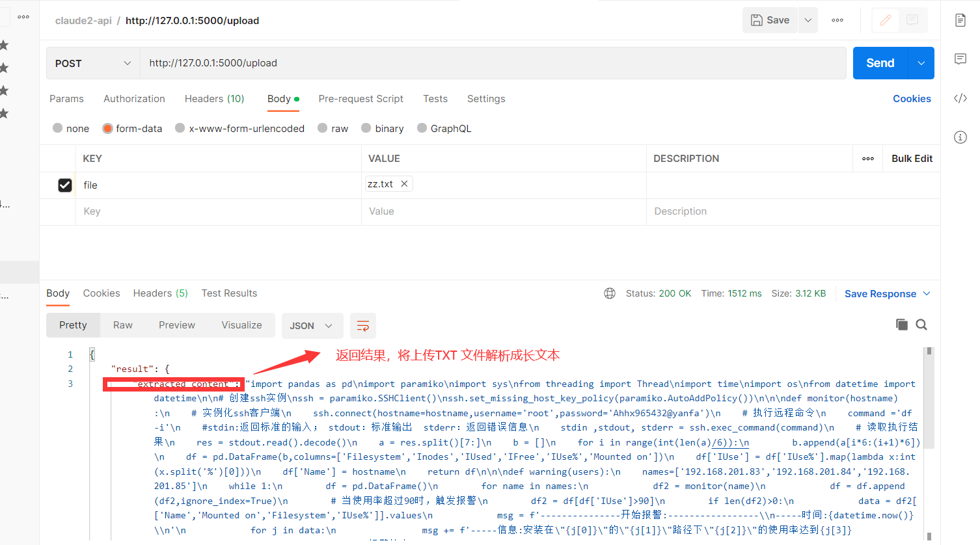Image resolution: width=980 pixels, height=545 pixels.
Task: Toggle the wrap lines icon
Action: (363, 326)
